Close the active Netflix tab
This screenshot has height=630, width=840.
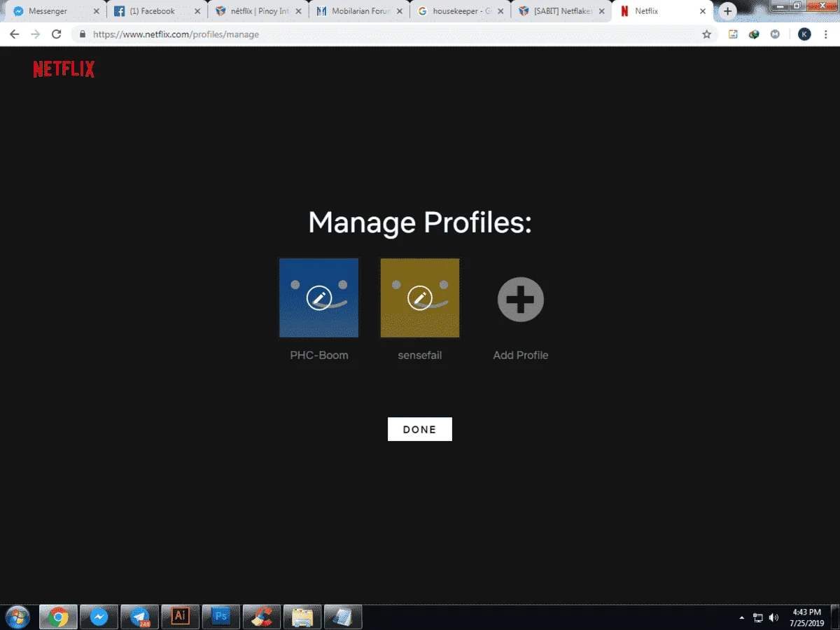pyautogui.click(x=702, y=11)
